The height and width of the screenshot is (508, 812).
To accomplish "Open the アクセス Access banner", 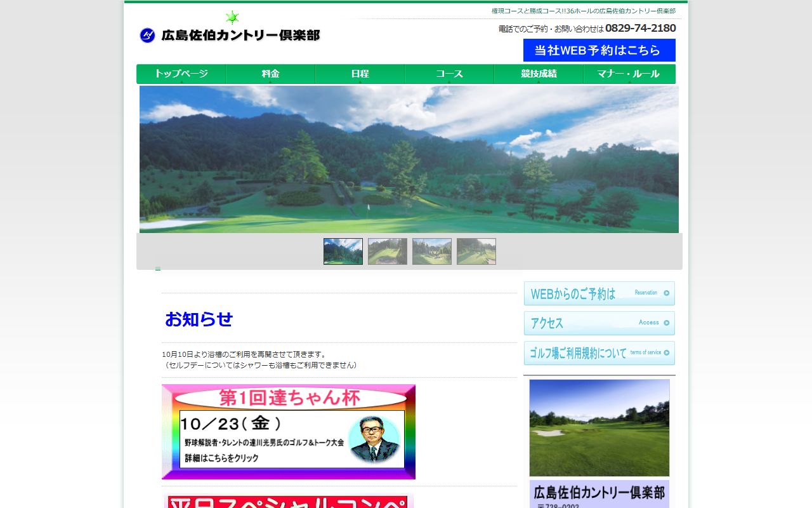I will tap(599, 323).
